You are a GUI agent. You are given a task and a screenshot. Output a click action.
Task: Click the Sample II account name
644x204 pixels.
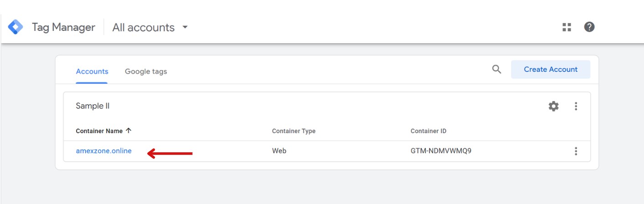(93, 106)
